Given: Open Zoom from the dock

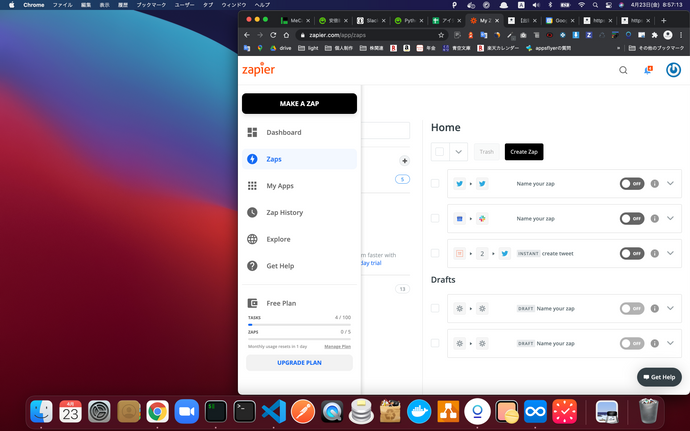Looking at the screenshot, I should coord(187,412).
